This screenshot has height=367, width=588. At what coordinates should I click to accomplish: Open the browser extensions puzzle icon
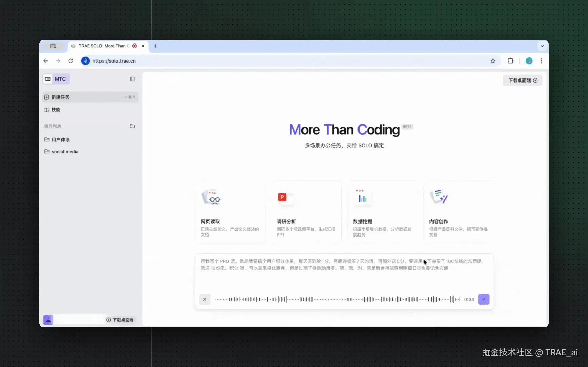(510, 61)
